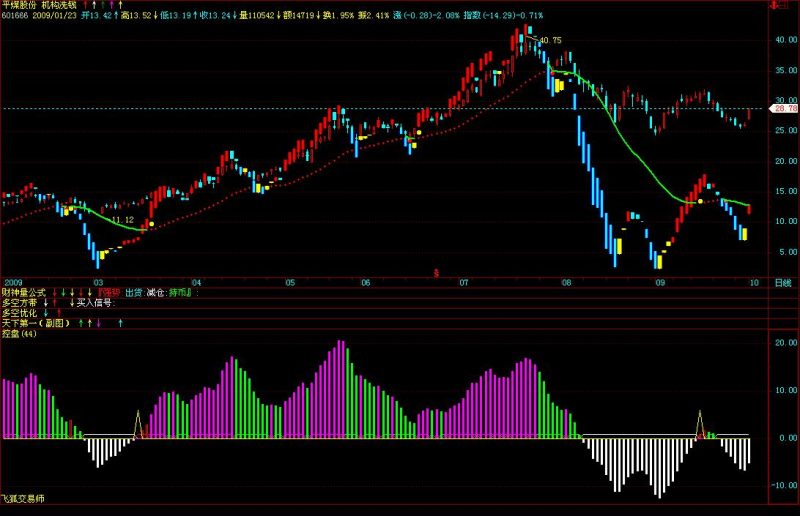
Task: Click the 09 month marker on the time axis
Action: point(660,283)
